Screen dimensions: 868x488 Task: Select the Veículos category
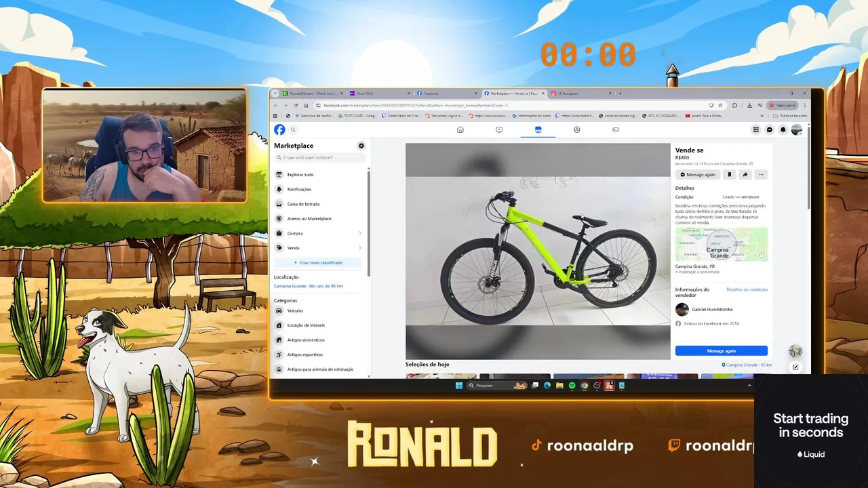[x=319, y=310]
